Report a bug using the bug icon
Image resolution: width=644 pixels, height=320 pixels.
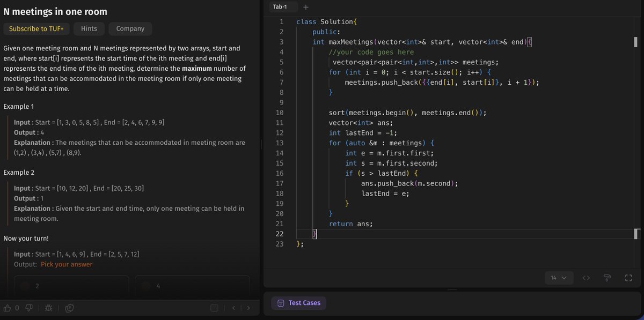(x=49, y=308)
